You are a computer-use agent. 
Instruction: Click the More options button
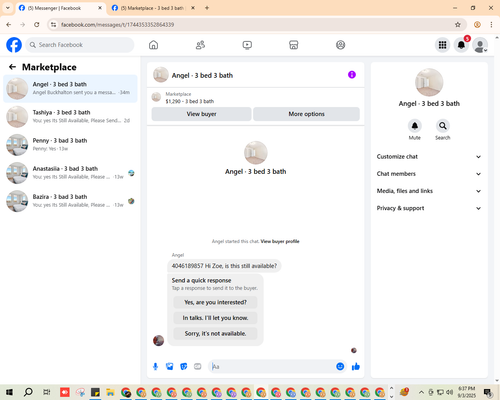(x=306, y=114)
